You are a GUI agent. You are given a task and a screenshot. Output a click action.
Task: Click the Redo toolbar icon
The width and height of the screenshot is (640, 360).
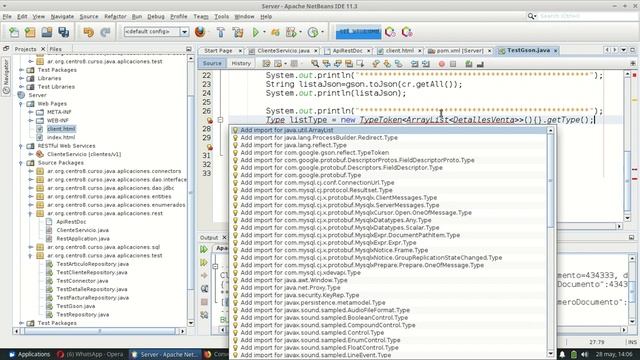[x=105, y=32]
